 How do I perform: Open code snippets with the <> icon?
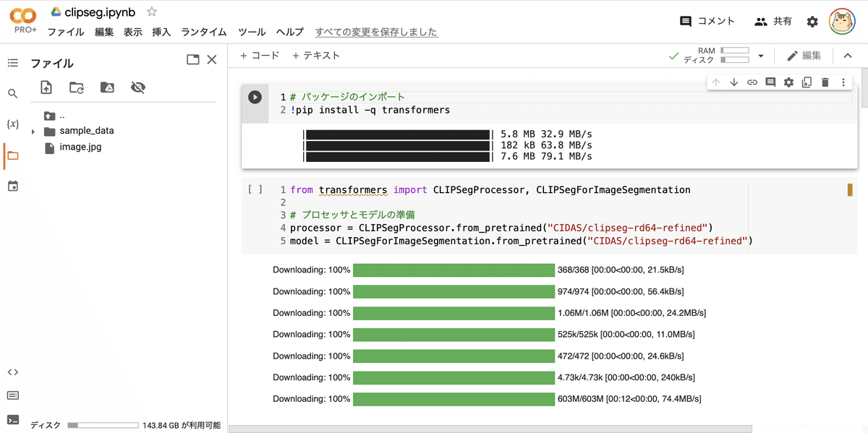click(12, 372)
